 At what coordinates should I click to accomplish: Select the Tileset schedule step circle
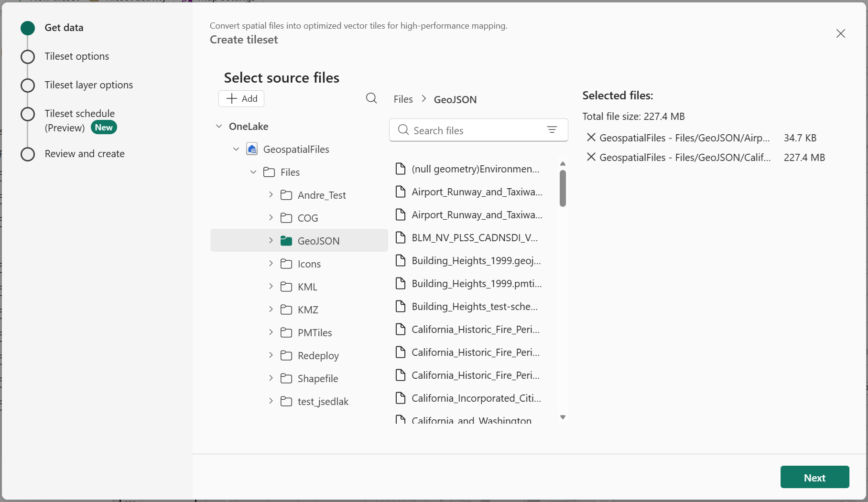click(x=28, y=114)
